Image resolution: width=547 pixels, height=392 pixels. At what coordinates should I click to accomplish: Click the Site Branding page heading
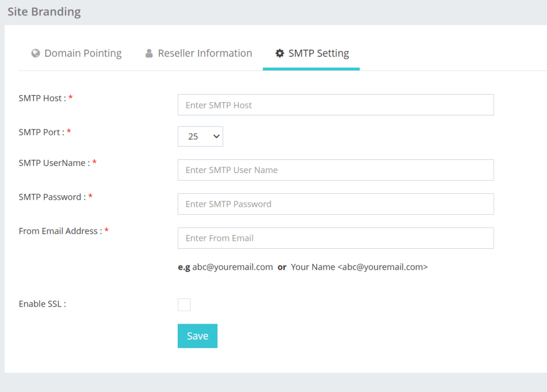pos(44,12)
